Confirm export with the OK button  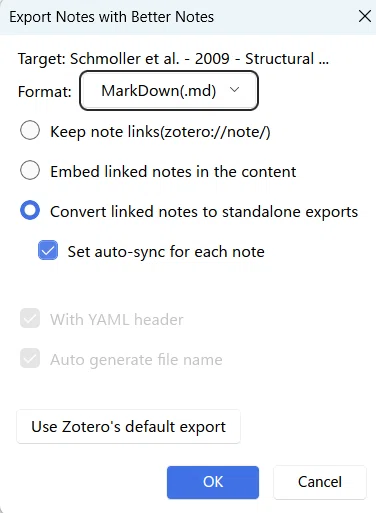213,482
